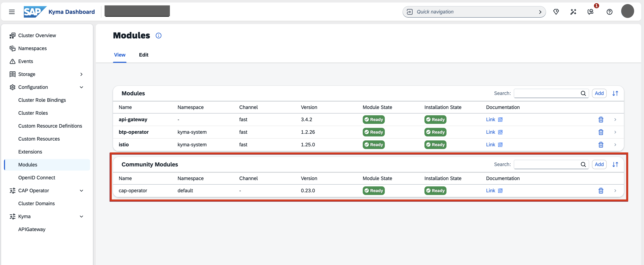Screen dimensions: 644x265
Task: Click the CAP Operator sidebar icon
Action: click(13, 191)
